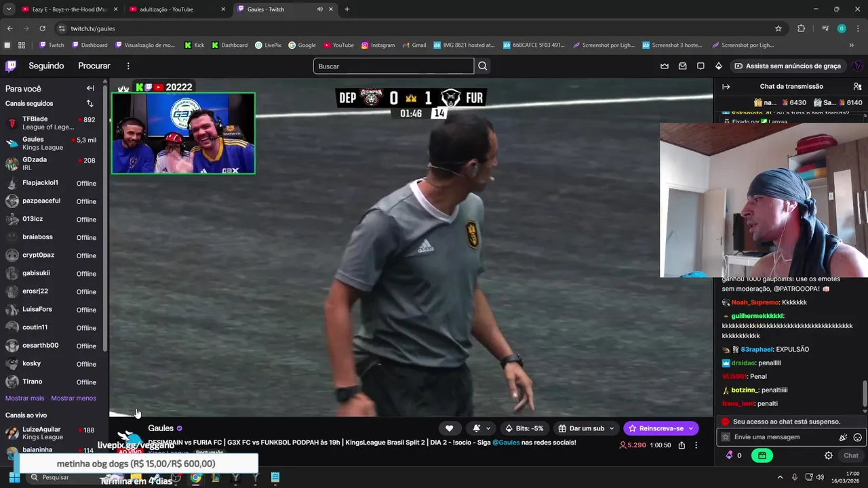
Task: Open the Seguindo navigation item
Action: click(x=46, y=66)
